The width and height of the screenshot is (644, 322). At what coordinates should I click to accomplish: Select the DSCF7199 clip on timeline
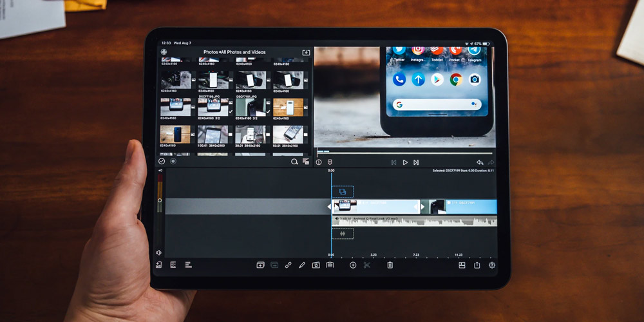(x=376, y=207)
